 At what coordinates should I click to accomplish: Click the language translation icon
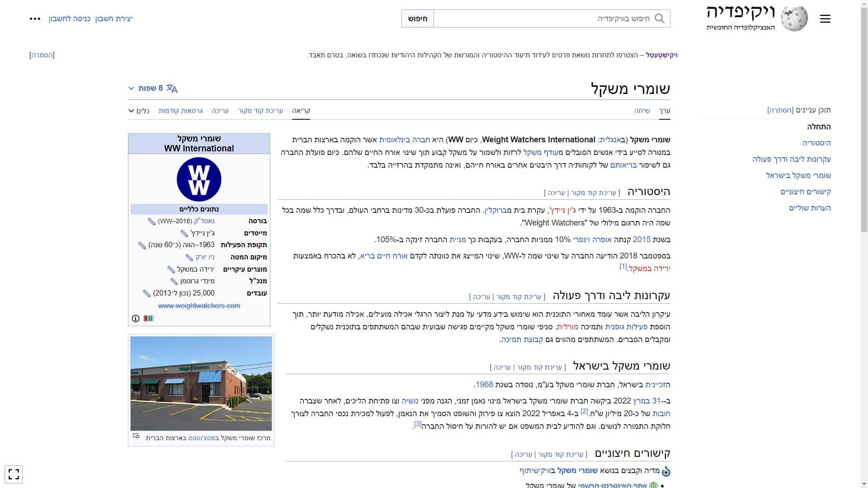click(172, 88)
